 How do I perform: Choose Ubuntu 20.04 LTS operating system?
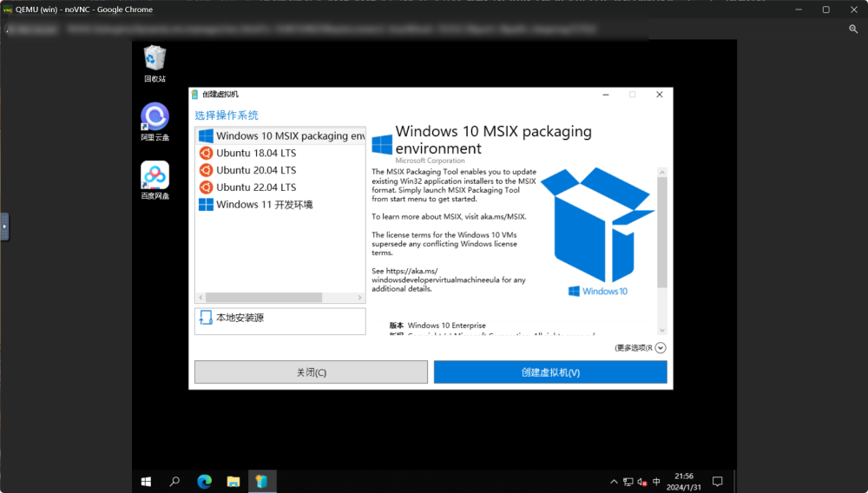tap(280, 170)
